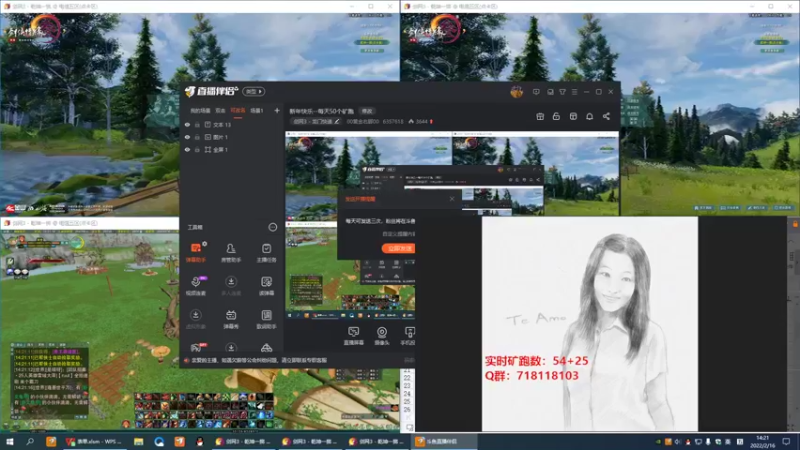Open File Explorer from the taskbar
Viewport: 800px width, 450px height.
pos(138,441)
